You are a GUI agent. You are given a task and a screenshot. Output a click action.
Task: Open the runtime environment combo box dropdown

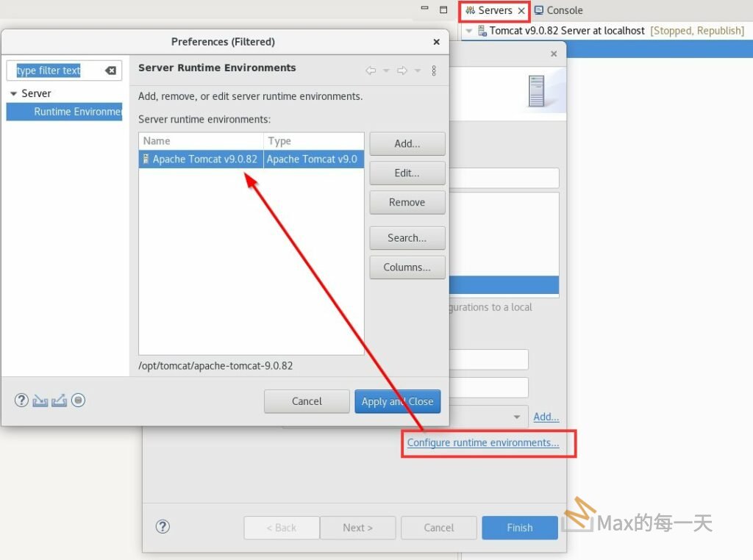tap(517, 417)
